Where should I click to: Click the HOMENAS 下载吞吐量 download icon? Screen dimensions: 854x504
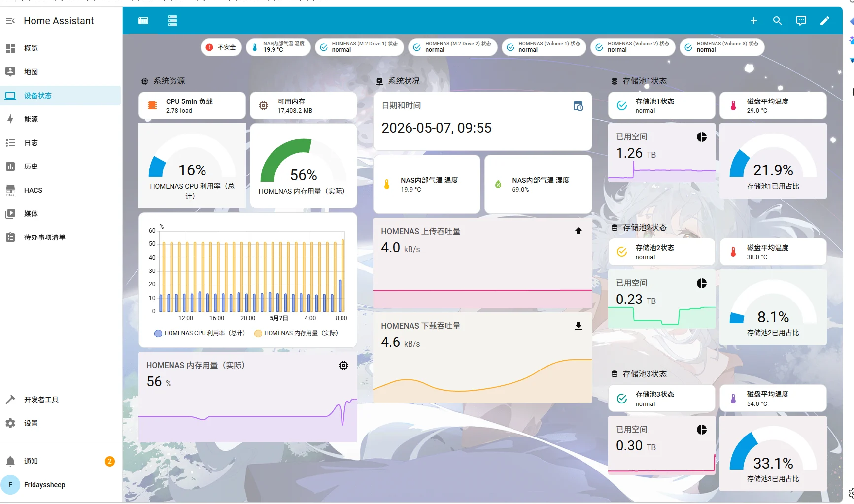(579, 326)
